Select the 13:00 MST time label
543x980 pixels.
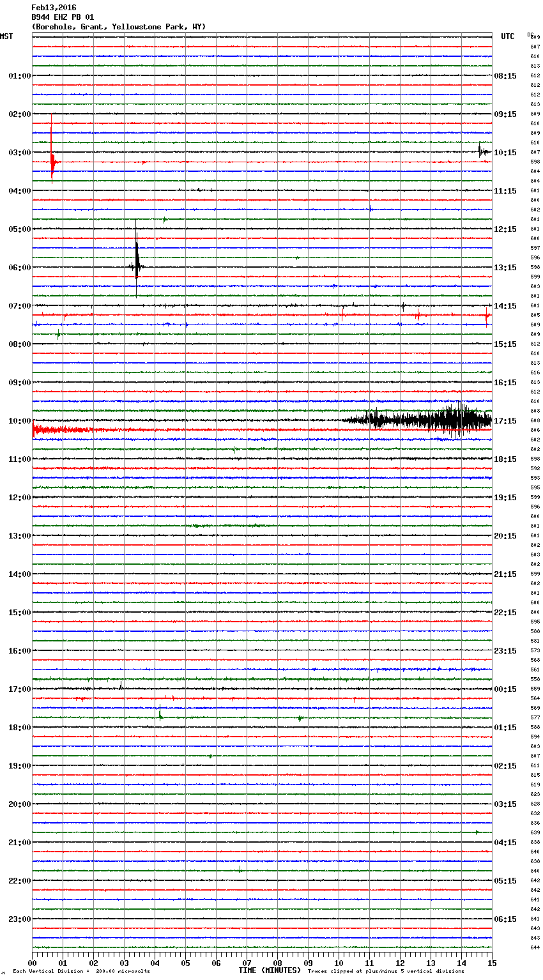point(19,536)
